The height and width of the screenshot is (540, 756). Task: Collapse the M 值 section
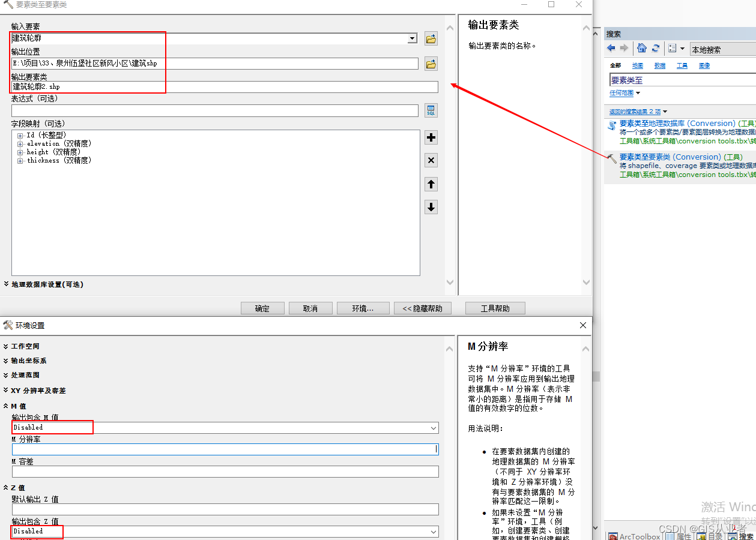click(x=16, y=406)
